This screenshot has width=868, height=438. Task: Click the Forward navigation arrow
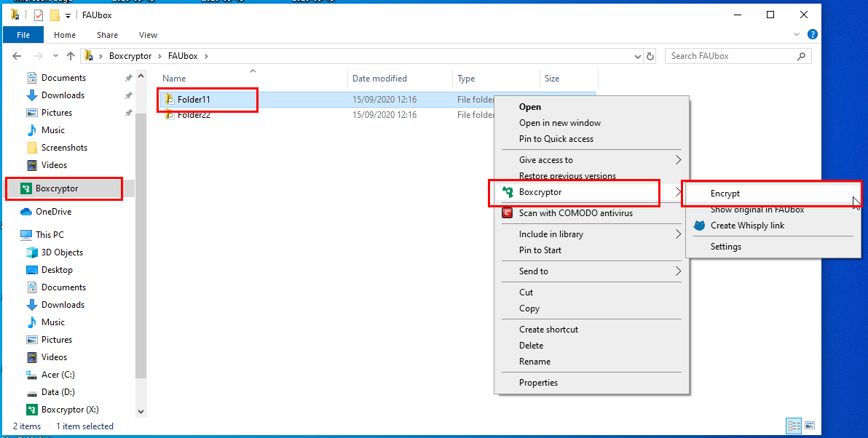[x=38, y=56]
